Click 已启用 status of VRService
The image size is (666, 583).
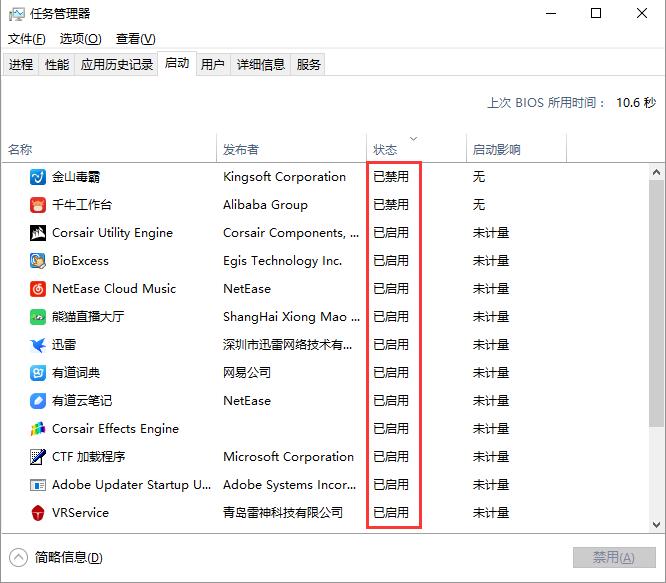pos(391,513)
